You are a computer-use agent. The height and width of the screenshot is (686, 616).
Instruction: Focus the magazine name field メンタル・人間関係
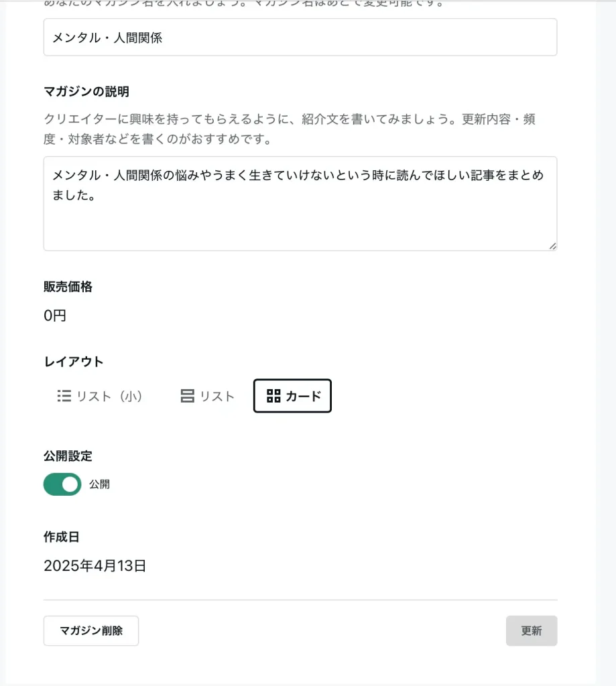click(300, 38)
